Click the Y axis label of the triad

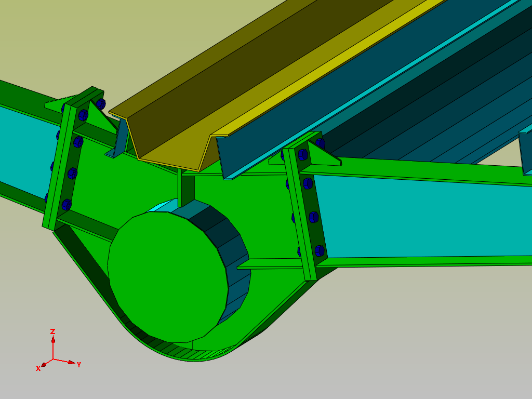79,365
